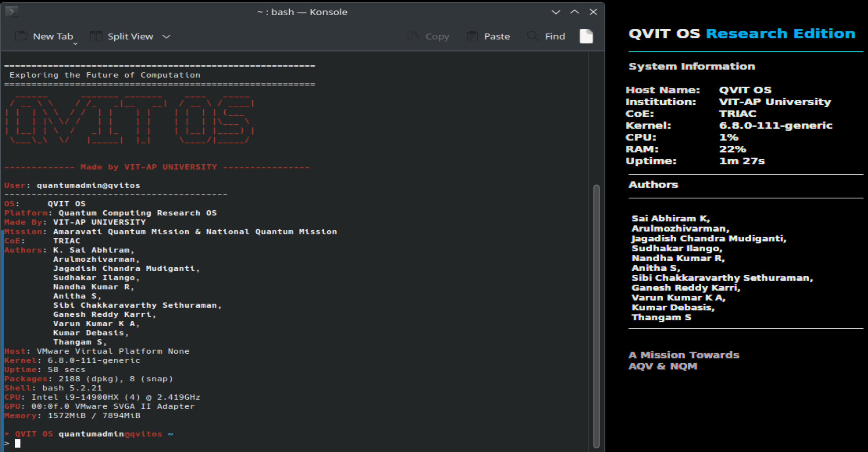This screenshot has height=452, width=868.
Task: Expand the New Tab dropdown arrow
Action: [76, 43]
